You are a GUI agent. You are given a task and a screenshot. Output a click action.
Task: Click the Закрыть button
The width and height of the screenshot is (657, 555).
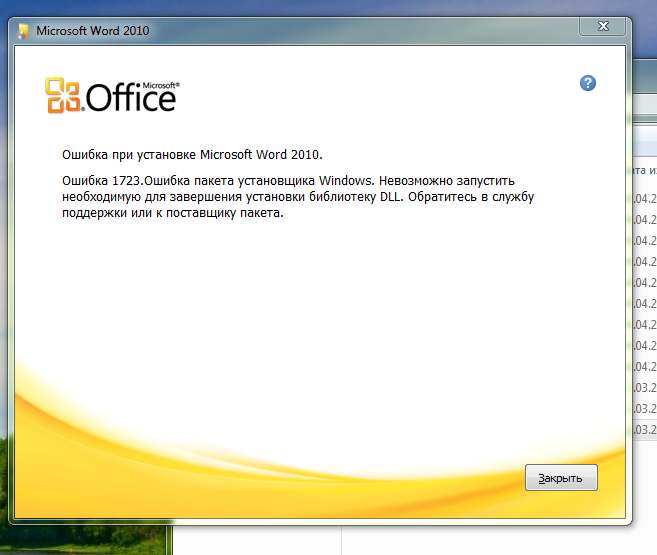pos(561,478)
